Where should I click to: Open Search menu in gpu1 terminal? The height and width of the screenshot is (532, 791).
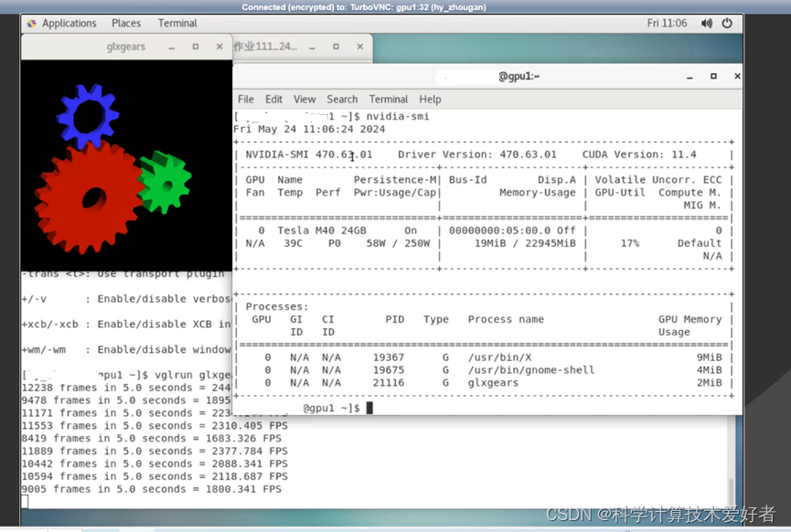[342, 100]
